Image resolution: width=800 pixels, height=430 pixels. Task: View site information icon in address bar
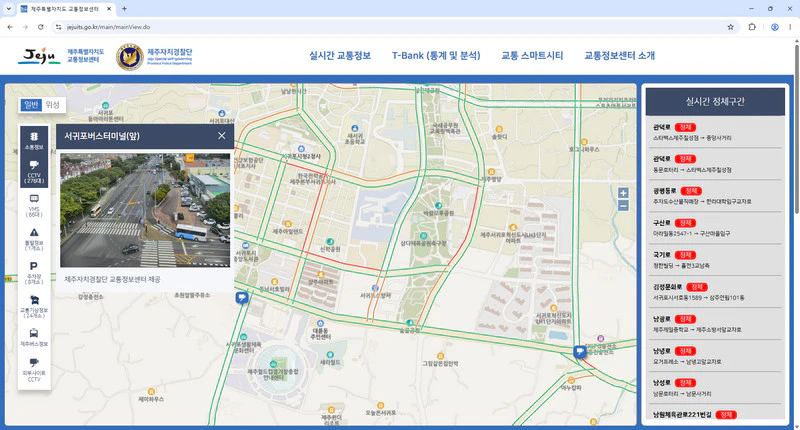[59, 27]
